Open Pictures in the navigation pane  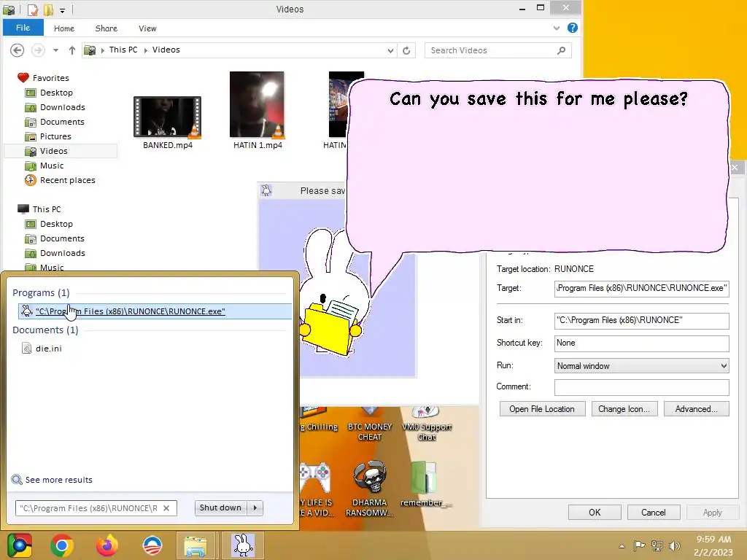pyautogui.click(x=48, y=136)
